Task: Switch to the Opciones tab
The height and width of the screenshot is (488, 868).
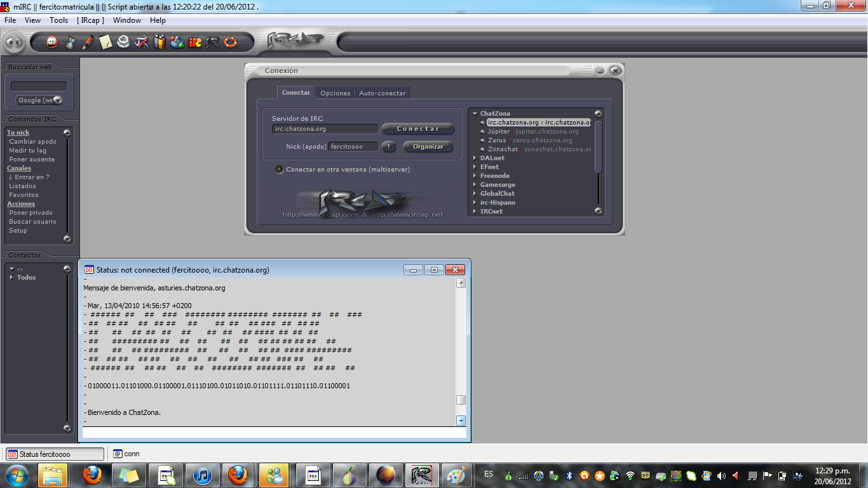Action: pos(335,93)
